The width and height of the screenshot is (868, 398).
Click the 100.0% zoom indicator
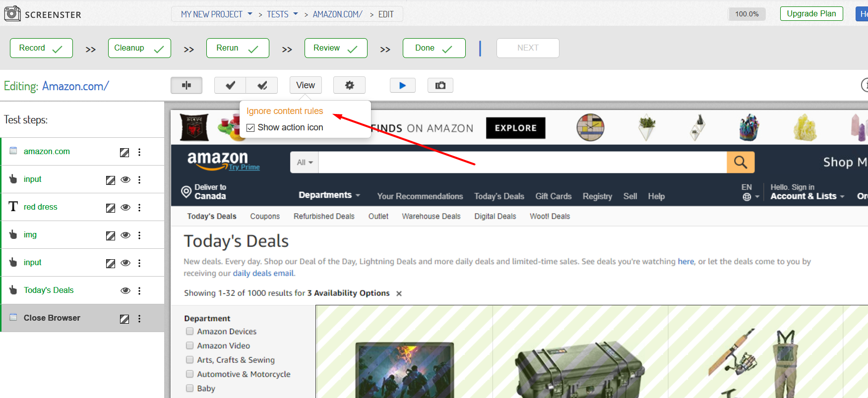pos(746,14)
